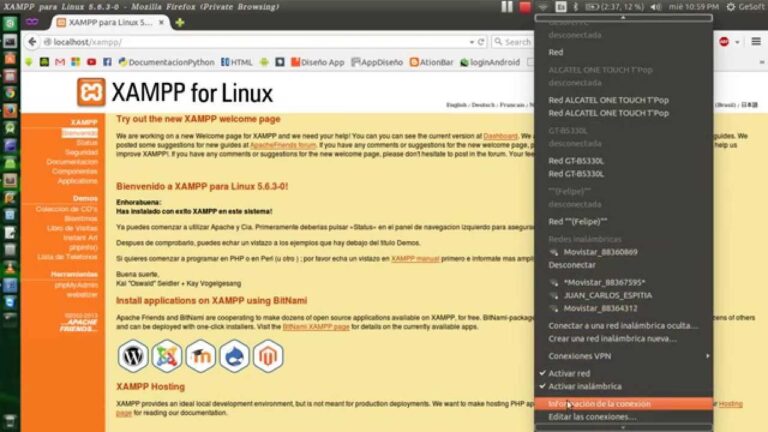Choose Editar las conexiones menu entry
Screen dimensions: 768x432
pos(592,417)
